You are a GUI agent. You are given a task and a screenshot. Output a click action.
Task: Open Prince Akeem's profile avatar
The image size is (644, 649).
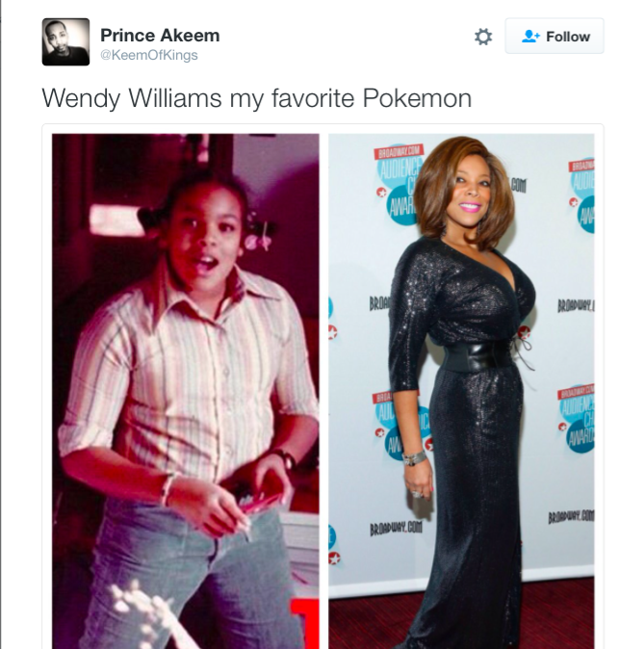pos(65,41)
